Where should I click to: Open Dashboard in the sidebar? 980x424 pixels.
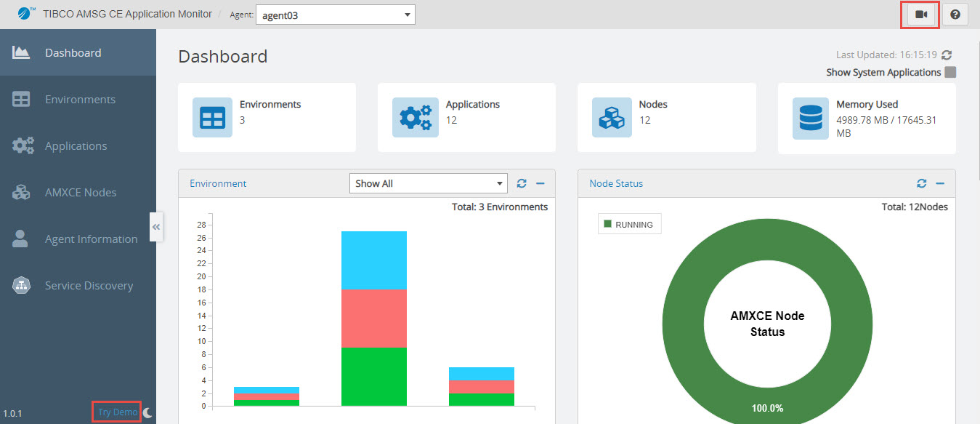point(78,52)
